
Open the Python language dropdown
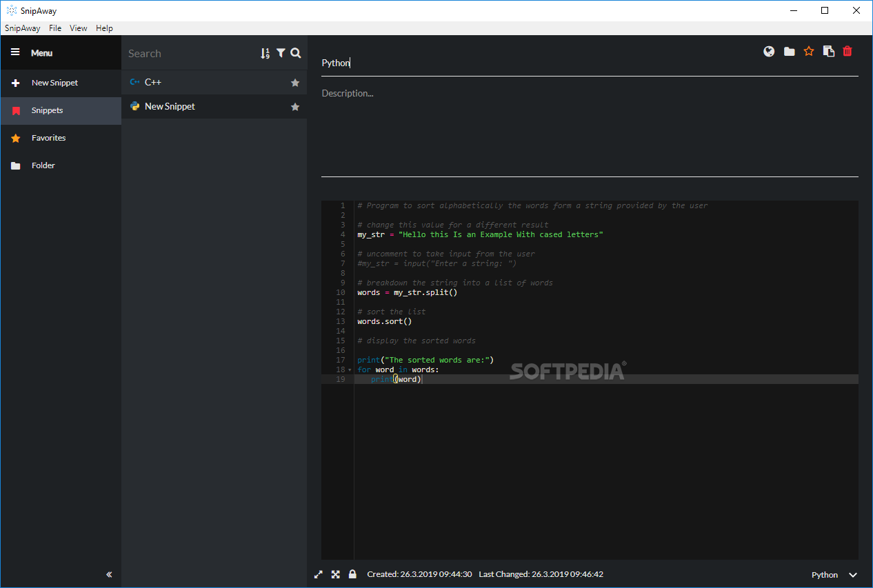[834, 575]
